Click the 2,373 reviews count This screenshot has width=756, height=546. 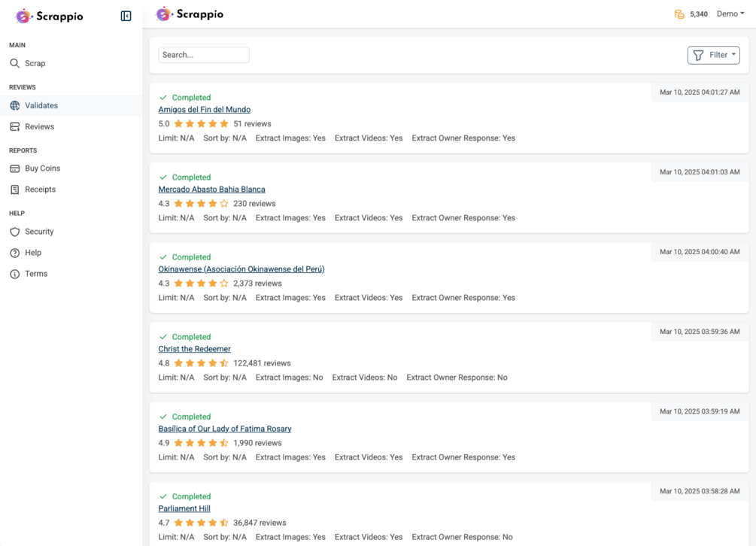(257, 284)
